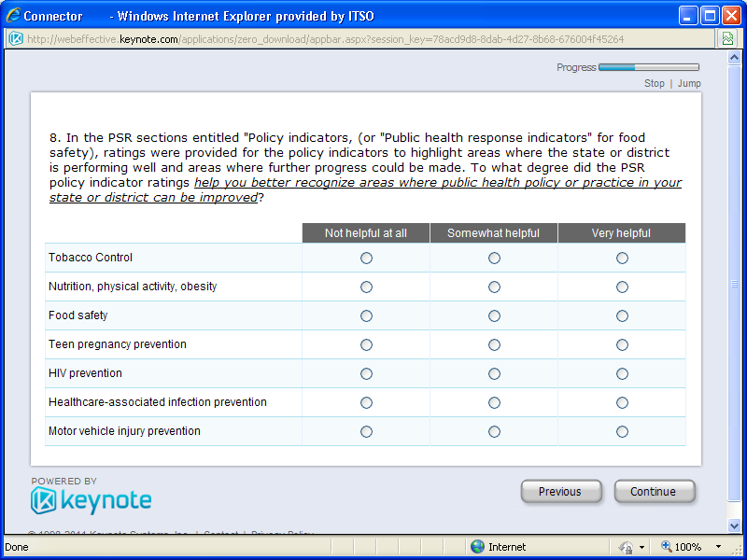Click the 'Food safety' row label
The image size is (747, 560).
coord(78,315)
